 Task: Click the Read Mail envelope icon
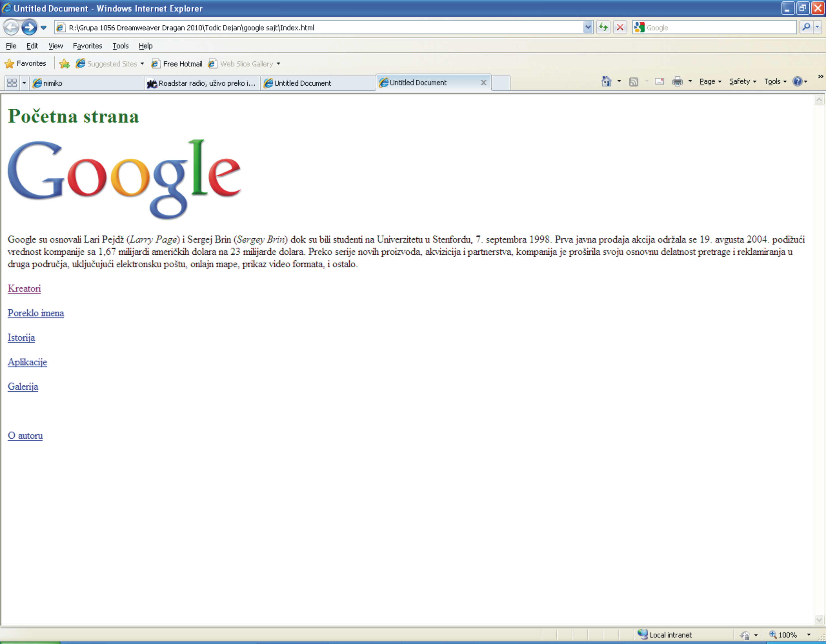(659, 81)
